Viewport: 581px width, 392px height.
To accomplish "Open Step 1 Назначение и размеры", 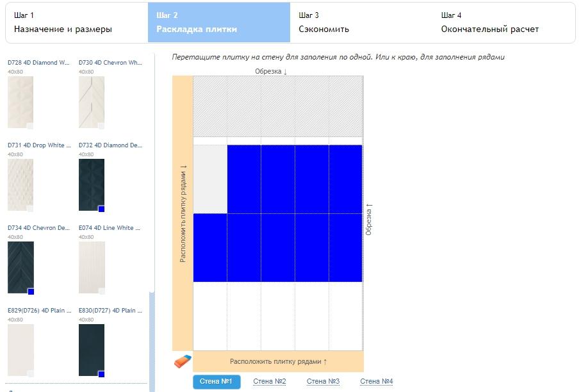I will click(x=63, y=22).
